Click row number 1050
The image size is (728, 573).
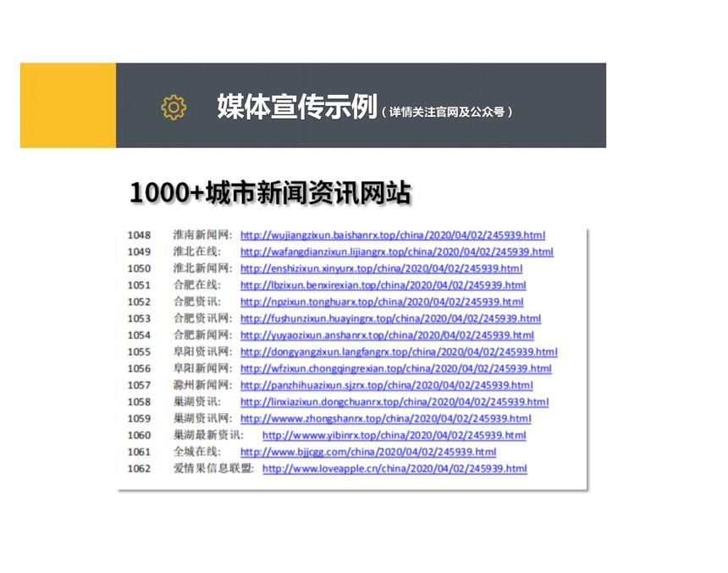coord(140,269)
